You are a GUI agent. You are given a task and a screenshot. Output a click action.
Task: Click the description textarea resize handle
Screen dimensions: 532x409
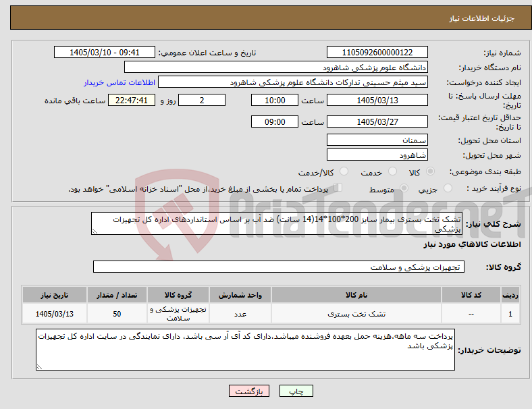[x=95, y=231]
